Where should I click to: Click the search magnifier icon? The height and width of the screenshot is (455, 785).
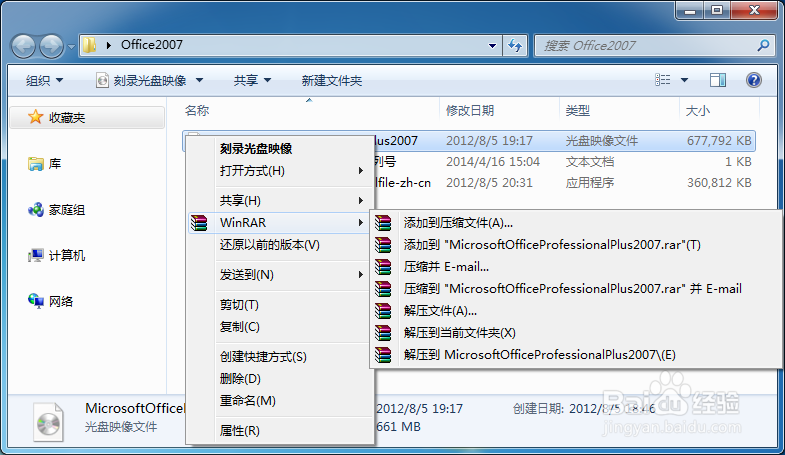click(x=763, y=46)
